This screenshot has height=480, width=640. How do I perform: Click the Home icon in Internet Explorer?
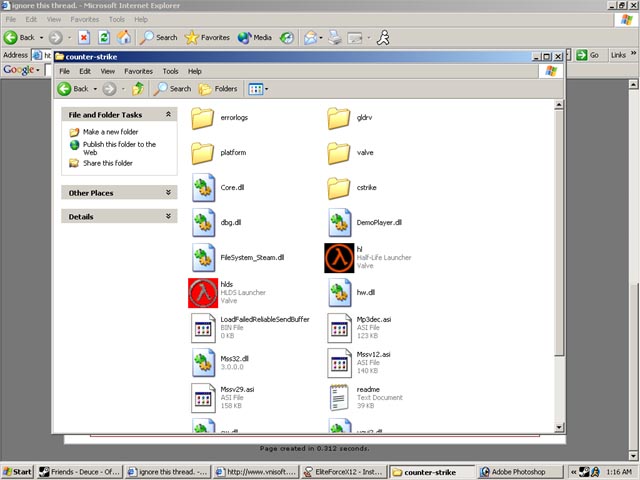click(124, 38)
